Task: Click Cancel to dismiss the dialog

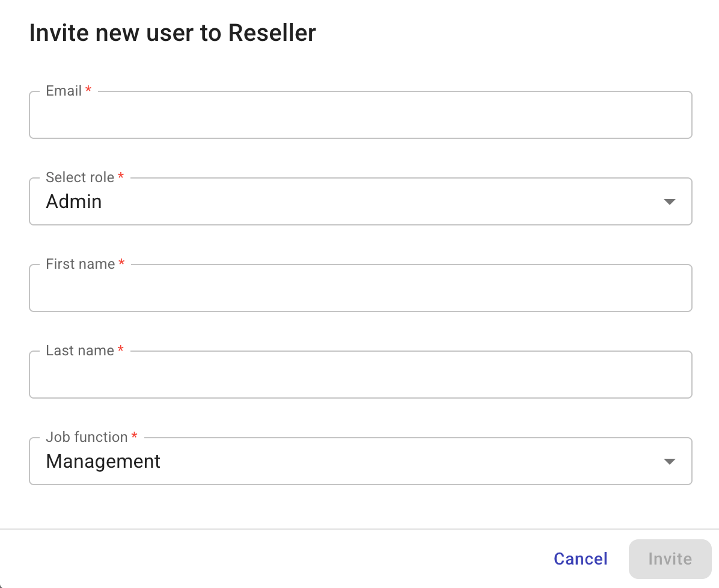Action: (x=580, y=559)
